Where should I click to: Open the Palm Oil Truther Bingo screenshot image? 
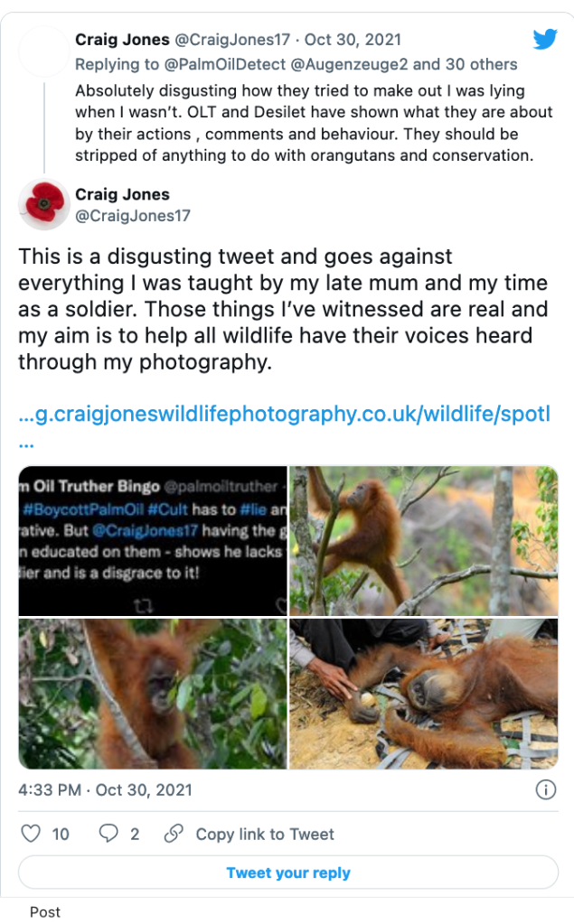153,540
